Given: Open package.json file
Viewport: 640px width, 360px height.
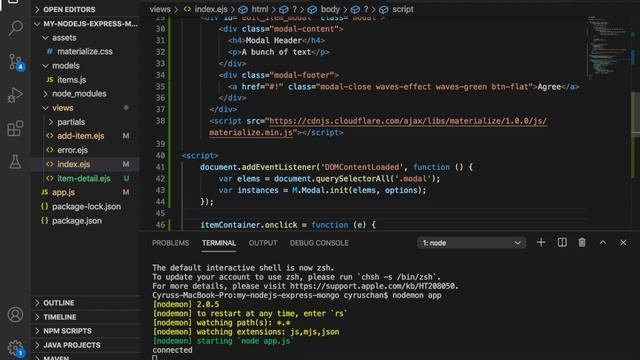Looking at the screenshot, I should (x=86, y=220).
